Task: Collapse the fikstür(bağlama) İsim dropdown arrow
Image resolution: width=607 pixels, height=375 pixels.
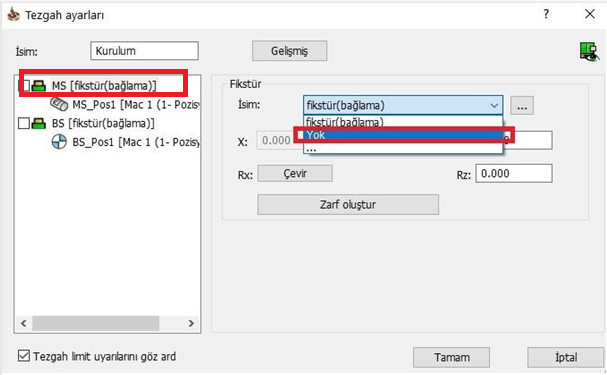Action: point(494,105)
